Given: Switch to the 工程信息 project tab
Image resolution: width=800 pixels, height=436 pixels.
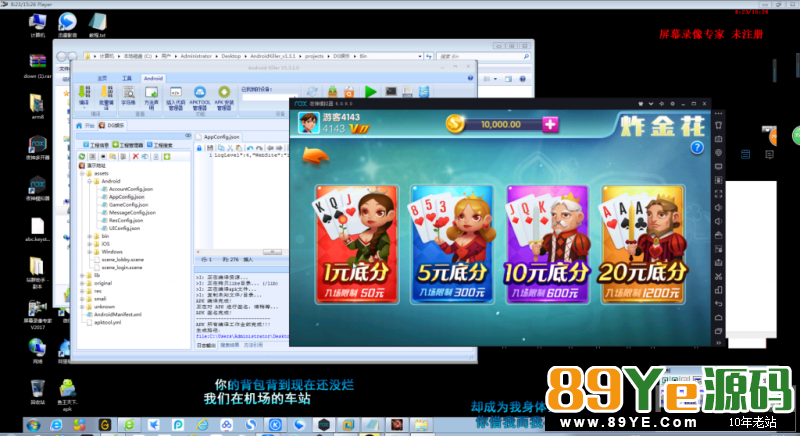Looking at the screenshot, I should 96,145.
